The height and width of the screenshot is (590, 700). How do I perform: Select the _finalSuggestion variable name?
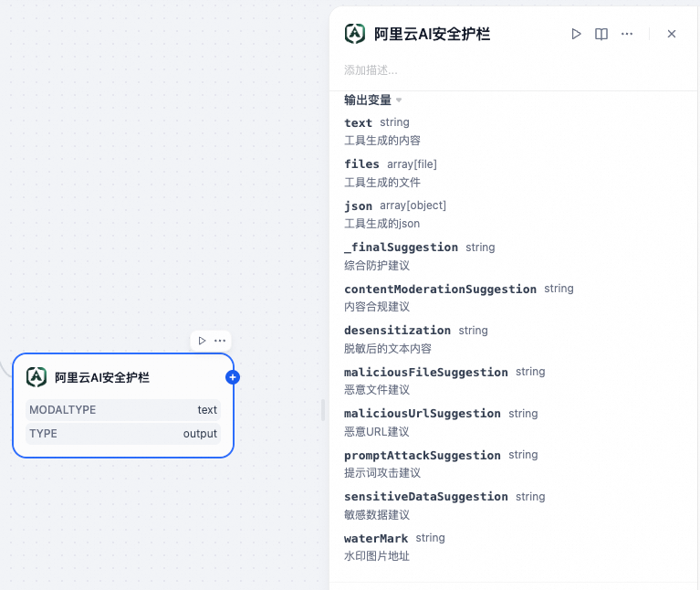point(401,248)
